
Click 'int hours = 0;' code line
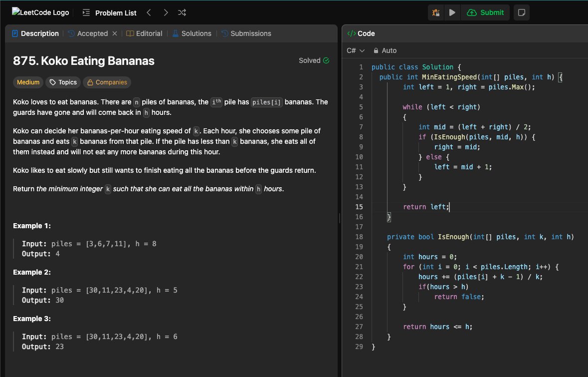tap(430, 257)
